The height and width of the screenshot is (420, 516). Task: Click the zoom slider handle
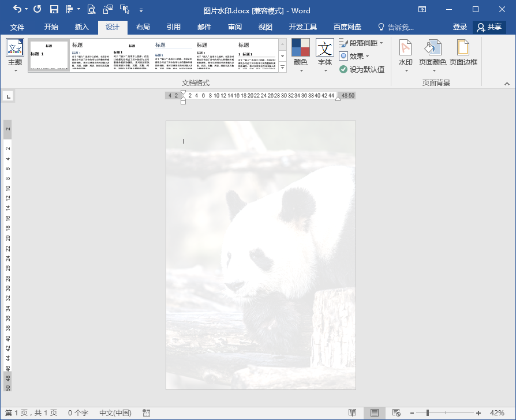click(x=428, y=412)
